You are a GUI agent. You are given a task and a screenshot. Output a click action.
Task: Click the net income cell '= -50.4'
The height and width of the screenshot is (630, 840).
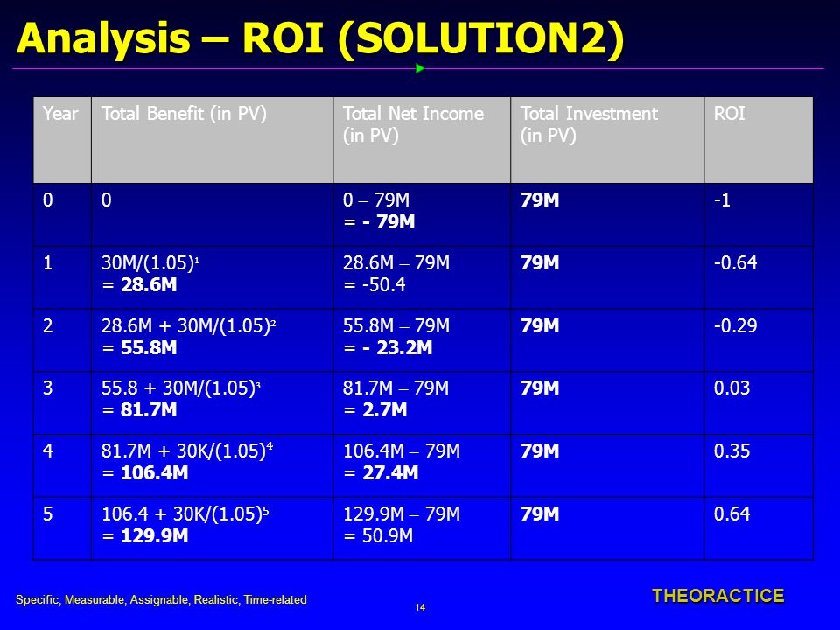tap(422, 277)
